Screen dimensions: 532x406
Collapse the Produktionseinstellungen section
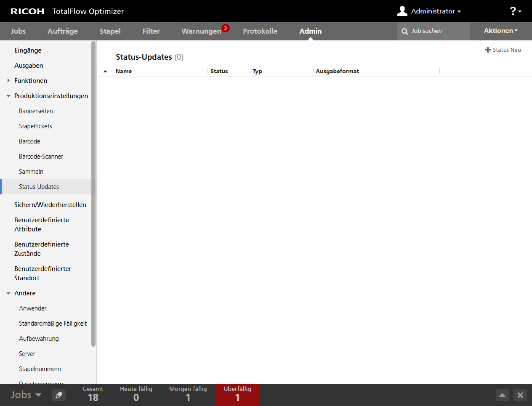8,96
